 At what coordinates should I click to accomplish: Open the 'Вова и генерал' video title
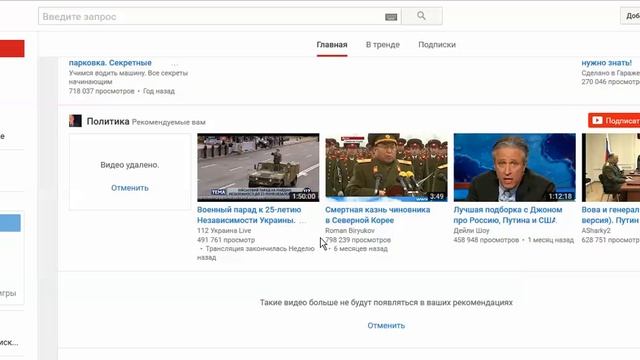(x=611, y=215)
